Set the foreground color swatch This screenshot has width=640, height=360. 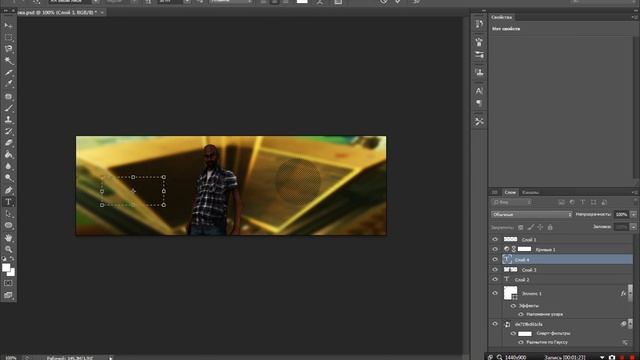[6, 268]
